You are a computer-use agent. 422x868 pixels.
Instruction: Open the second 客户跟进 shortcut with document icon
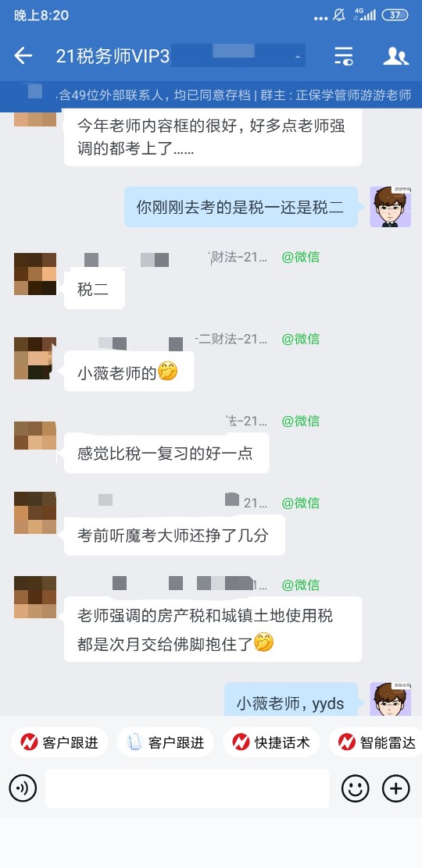(165, 742)
